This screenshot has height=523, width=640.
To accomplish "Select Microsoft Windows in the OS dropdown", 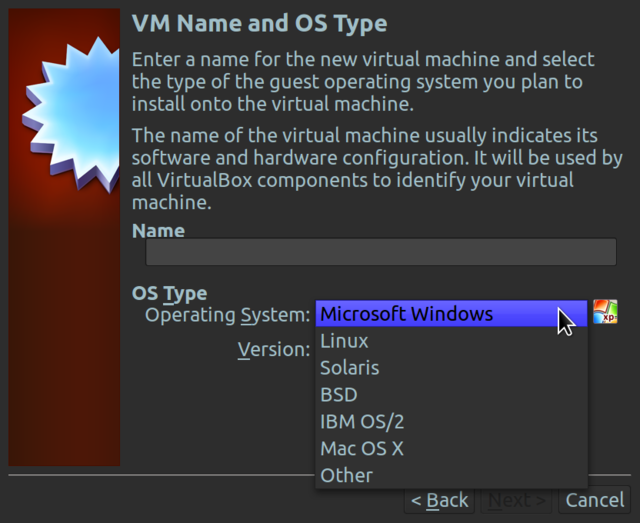I will [x=451, y=314].
